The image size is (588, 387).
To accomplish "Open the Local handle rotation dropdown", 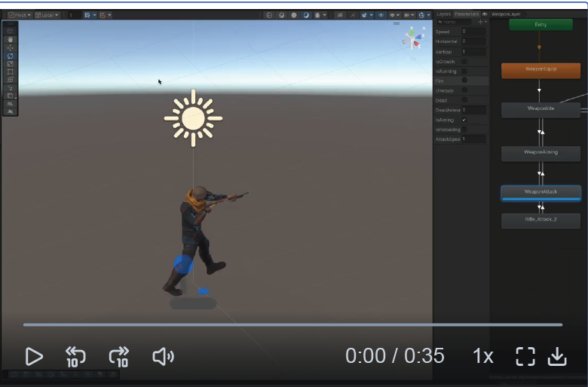I will point(47,15).
